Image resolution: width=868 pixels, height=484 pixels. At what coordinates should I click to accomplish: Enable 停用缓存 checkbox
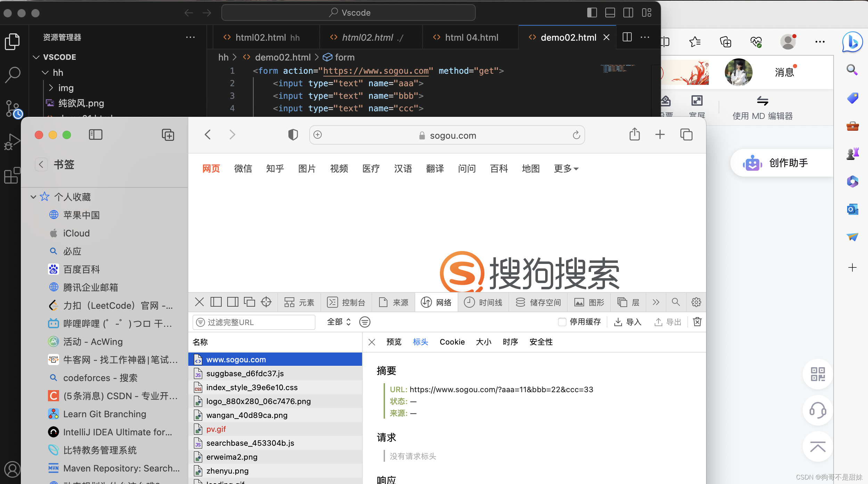tap(562, 322)
